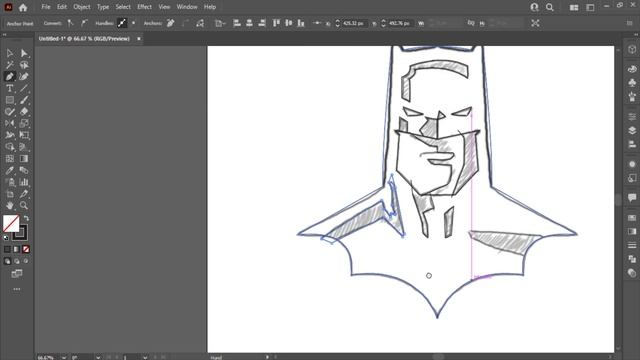The height and width of the screenshot is (360, 640).
Task: Open the Type menu
Action: coord(103,7)
